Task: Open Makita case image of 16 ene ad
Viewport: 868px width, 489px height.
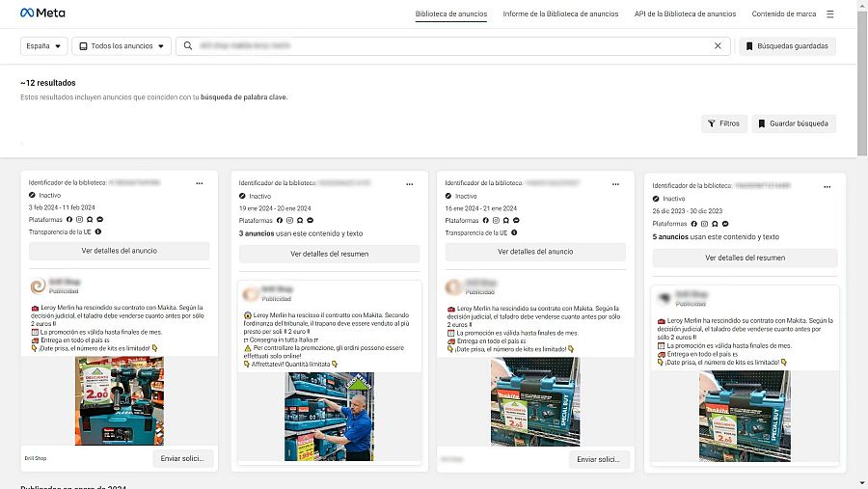Action: (535, 402)
